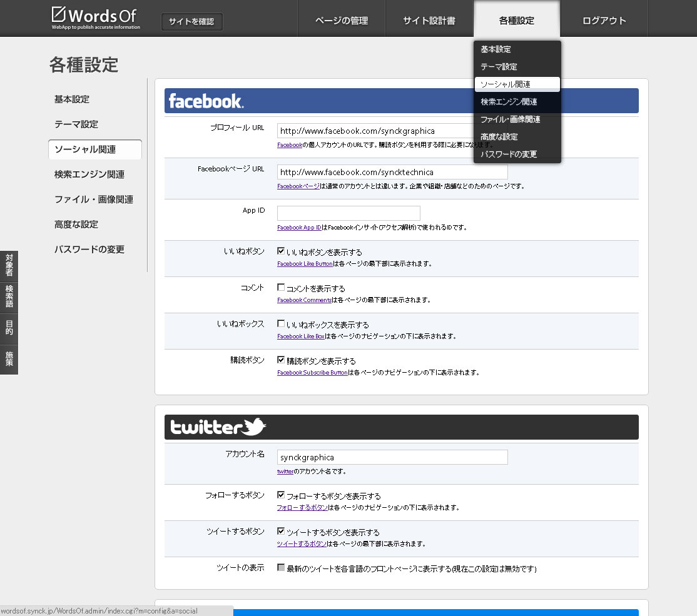Open ソーシャル関連 in the left sidebar
The height and width of the screenshot is (616, 697).
(x=95, y=149)
